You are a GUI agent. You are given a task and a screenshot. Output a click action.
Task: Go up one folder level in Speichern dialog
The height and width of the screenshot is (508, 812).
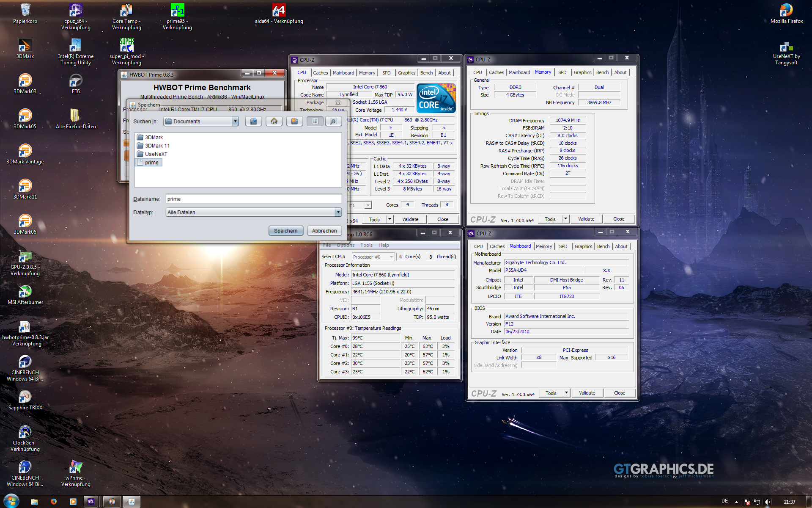pos(253,121)
